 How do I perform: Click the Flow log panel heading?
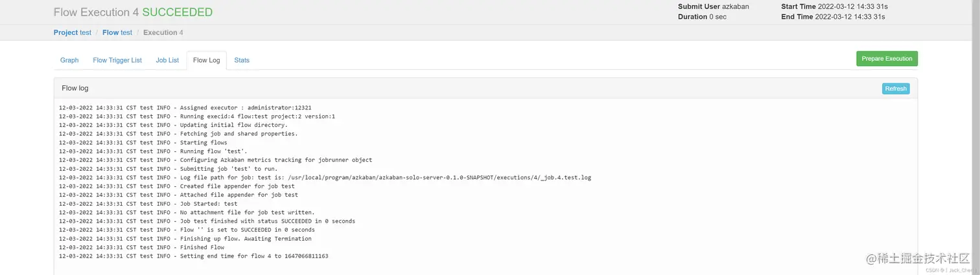pyautogui.click(x=75, y=88)
